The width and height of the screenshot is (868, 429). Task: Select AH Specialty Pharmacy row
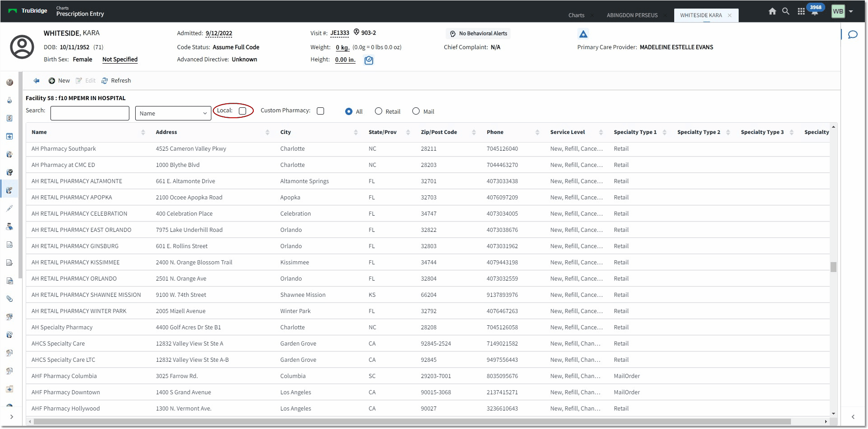pos(428,328)
